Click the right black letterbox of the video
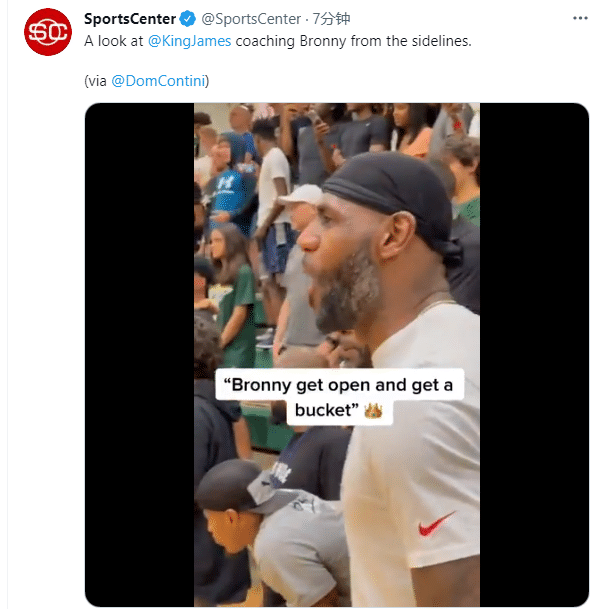The width and height of the screenshot is (600, 609). point(534,350)
